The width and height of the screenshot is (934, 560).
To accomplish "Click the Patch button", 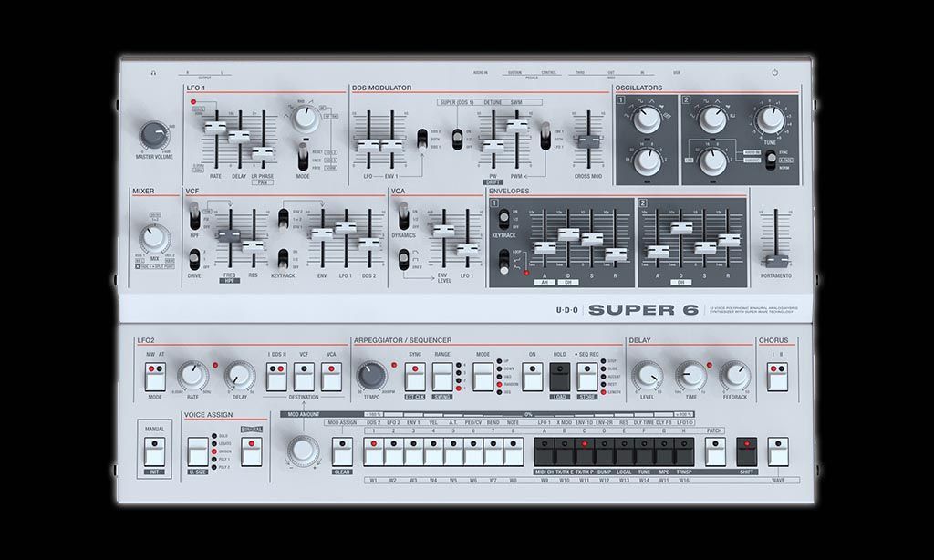I will click(715, 452).
